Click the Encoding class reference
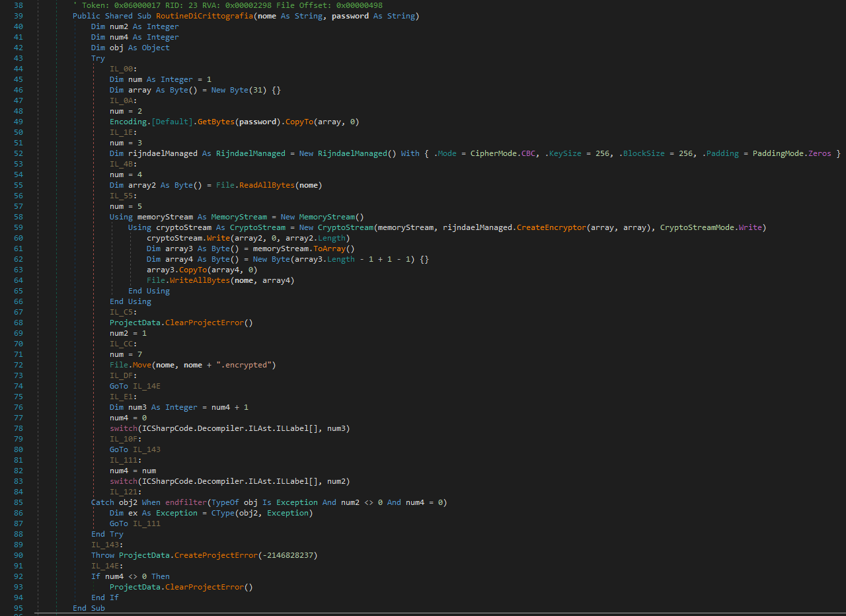846x616 pixels. [x=128, y=122]
